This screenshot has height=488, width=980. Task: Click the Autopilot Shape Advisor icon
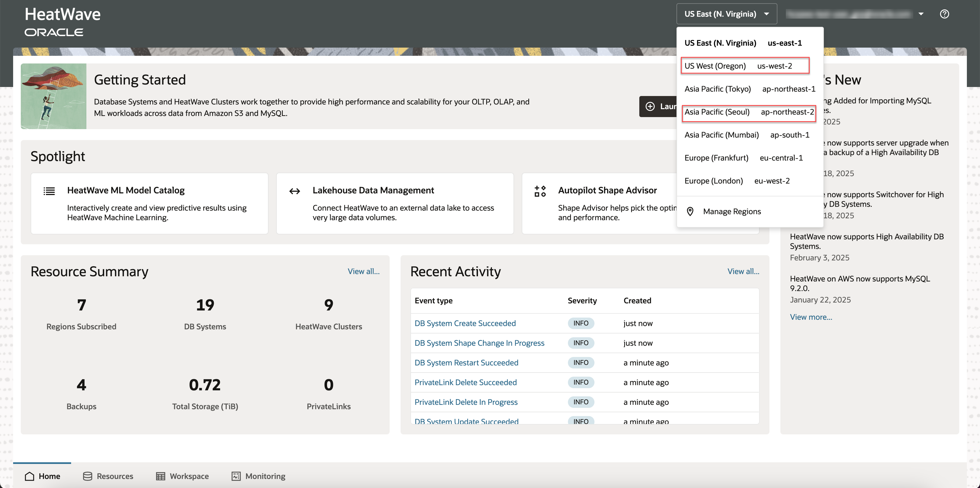point(540,191)
